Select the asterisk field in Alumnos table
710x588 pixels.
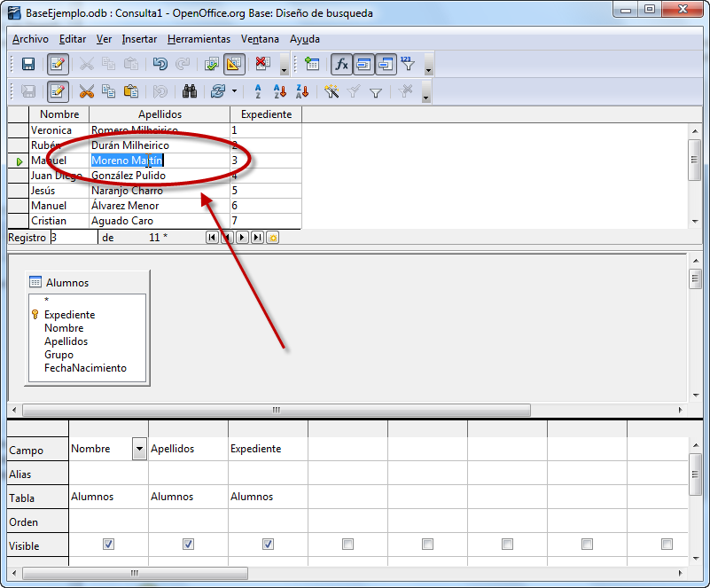(x=47, y=300)
